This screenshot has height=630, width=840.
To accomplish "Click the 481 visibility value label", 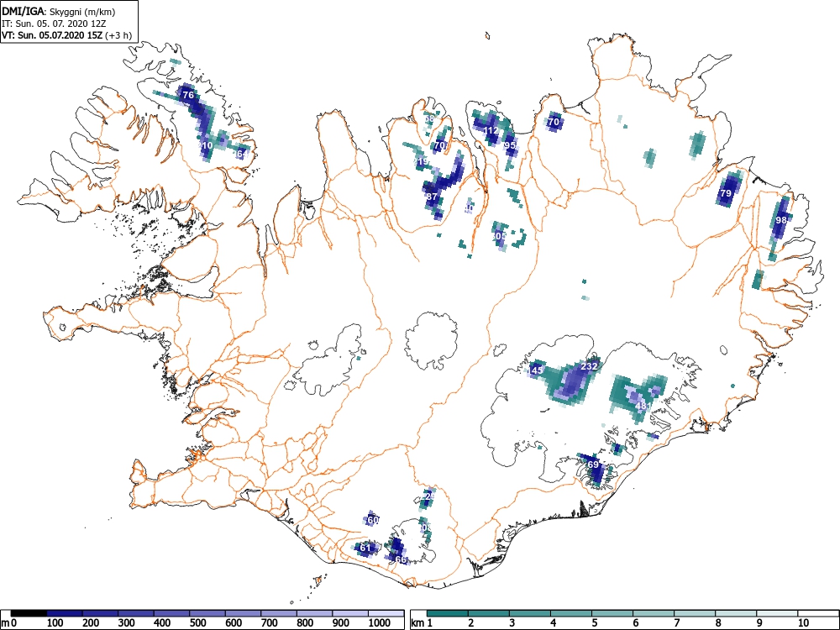I will tap(643, 406).
